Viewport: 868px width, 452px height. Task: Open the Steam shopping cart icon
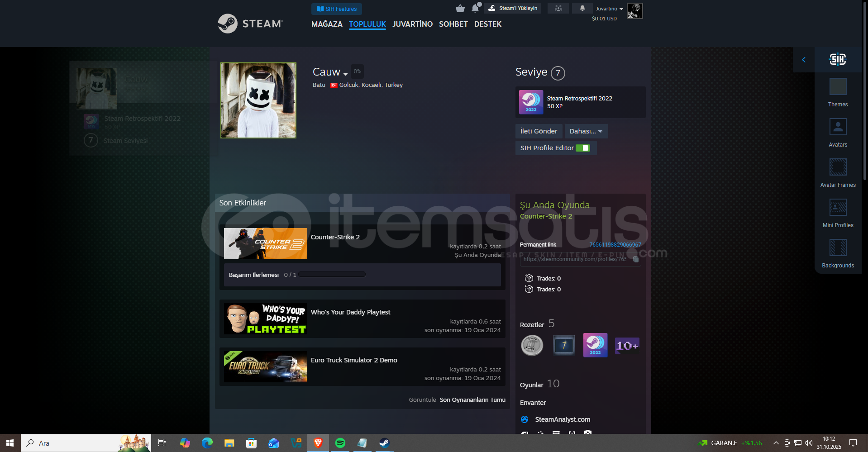pyautogui.click(x=460, y=8)
